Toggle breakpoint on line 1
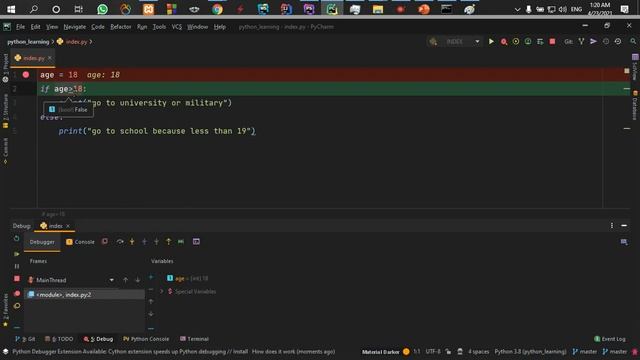640x360 pixels. click(x=26, y=75)
